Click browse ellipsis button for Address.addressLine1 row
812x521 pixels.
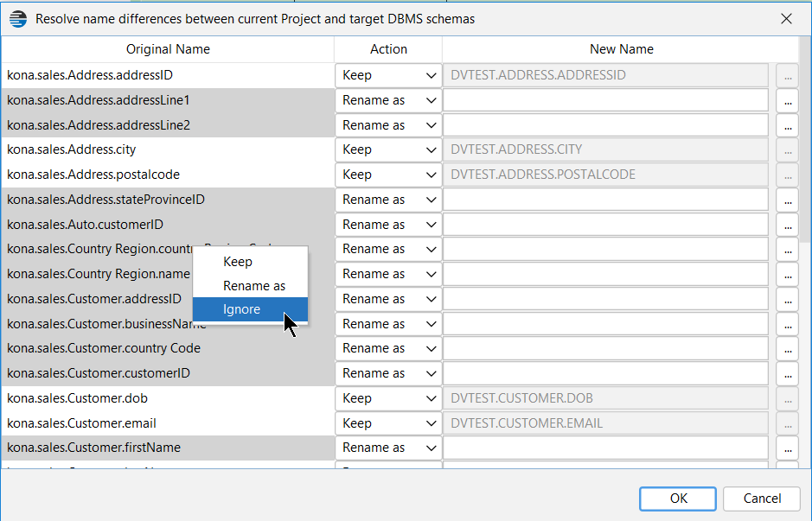788,100
